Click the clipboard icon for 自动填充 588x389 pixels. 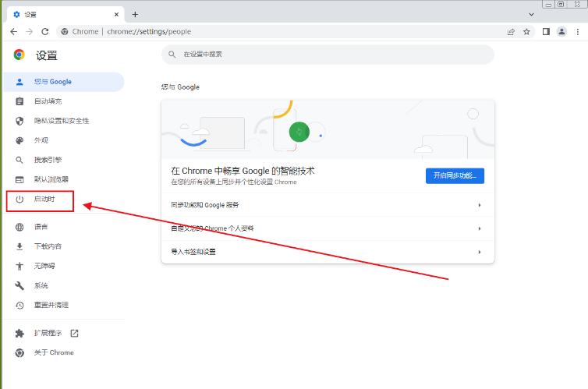(x=19, y=101)
